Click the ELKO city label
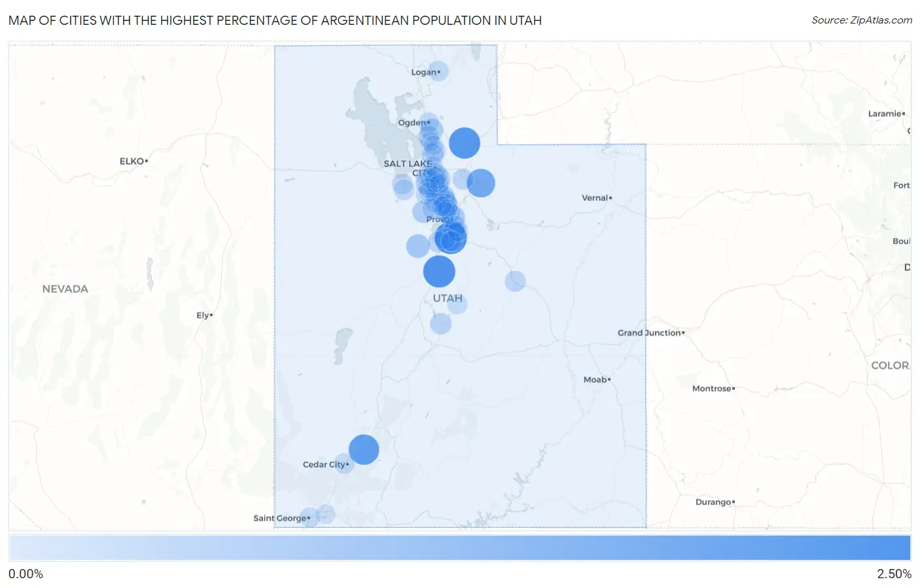The image size is (920, 588). click(x=132, y=161)
